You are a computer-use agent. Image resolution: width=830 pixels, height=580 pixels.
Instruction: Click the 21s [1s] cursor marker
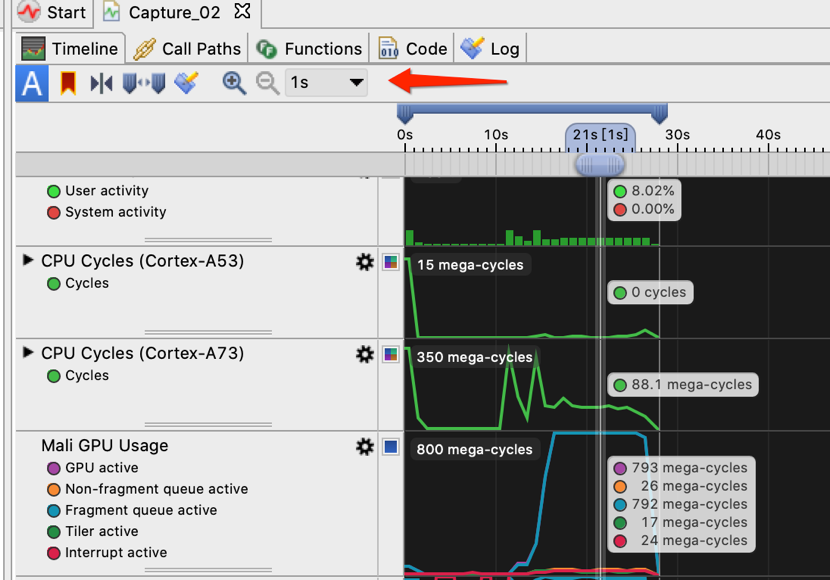600,135
